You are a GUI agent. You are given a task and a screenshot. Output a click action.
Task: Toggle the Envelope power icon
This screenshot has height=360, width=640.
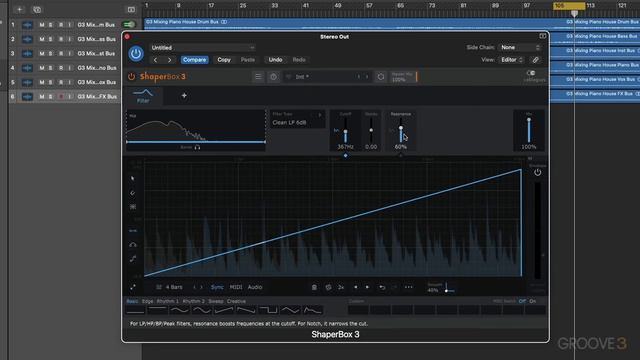tap(538, 172)
